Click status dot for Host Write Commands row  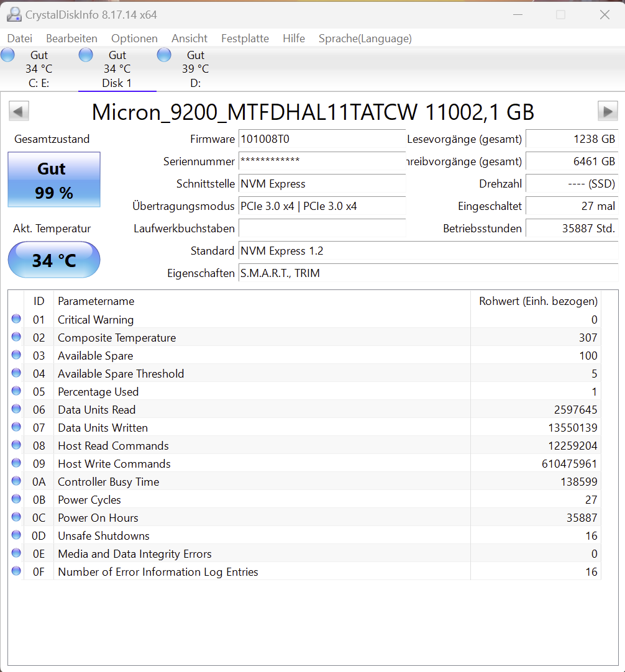pyautogui.click(x=16, y=463)
